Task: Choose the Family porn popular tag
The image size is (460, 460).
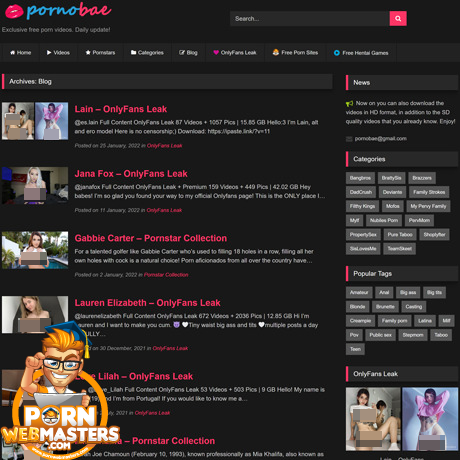Action: click(394, 321)
